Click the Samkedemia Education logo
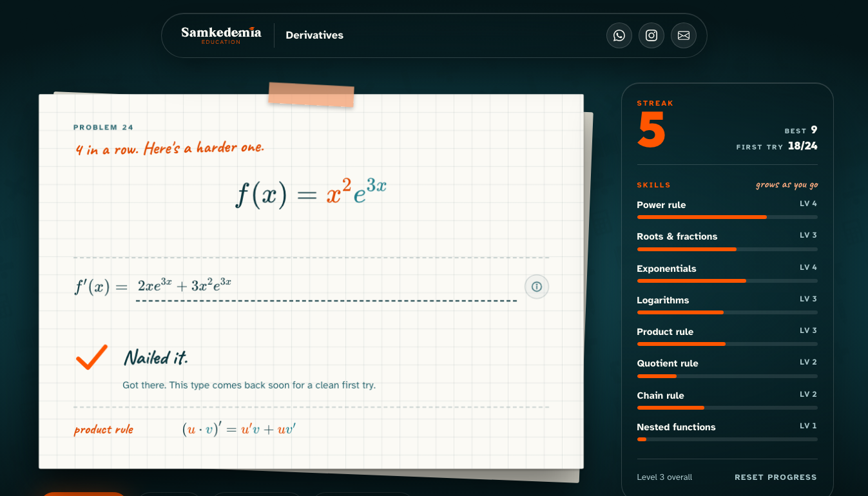The height and width of the screenshot is (496, 868). [x=221, y=35]
